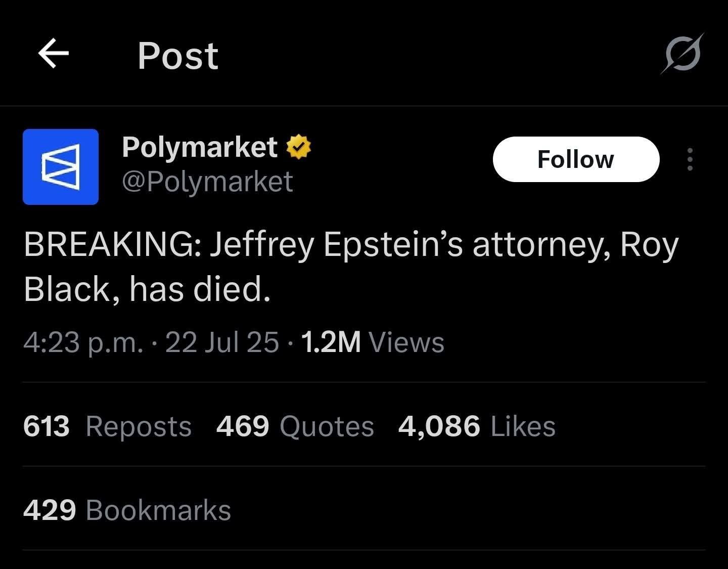Open Polymarket's blue profile avatar
This screenshot has height=569, width=728.
pyautogui.click(x=61, y=167)
